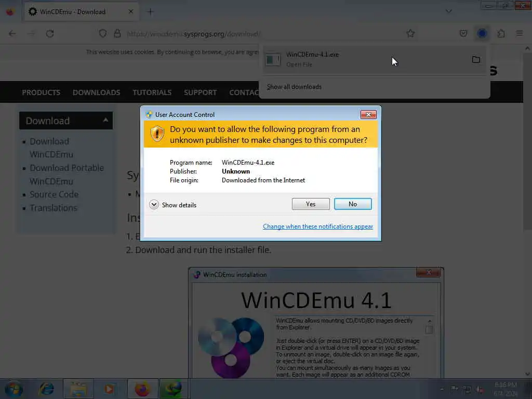Click the site security padlock icon
Viewport: 532px width, 399px height.
click(x=117, y=34)
